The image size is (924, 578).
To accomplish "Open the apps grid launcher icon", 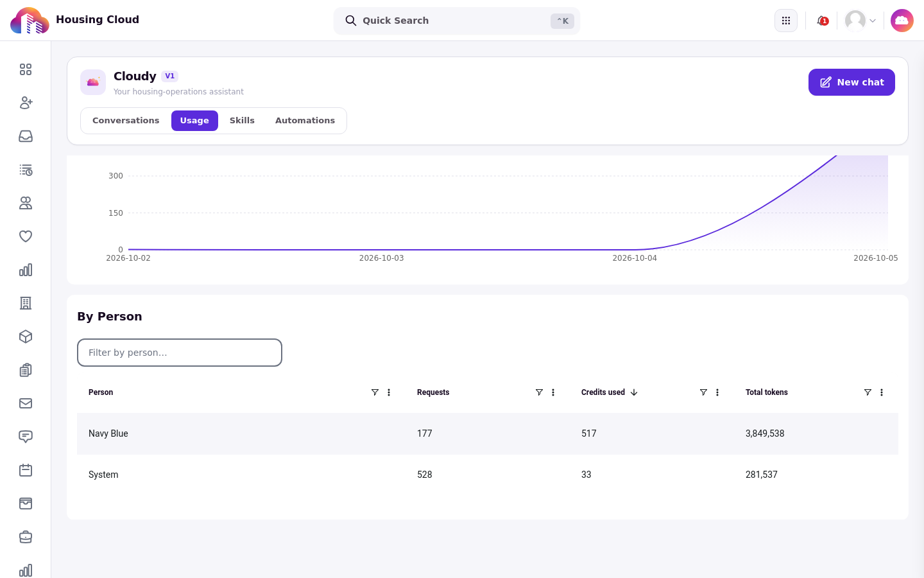I will click(x=786, y=21).
